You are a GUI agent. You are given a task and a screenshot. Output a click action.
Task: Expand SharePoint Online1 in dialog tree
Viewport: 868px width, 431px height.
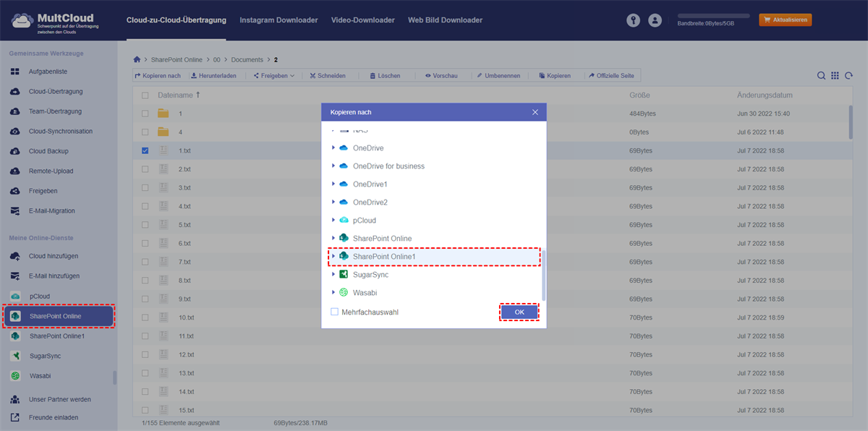333,257
